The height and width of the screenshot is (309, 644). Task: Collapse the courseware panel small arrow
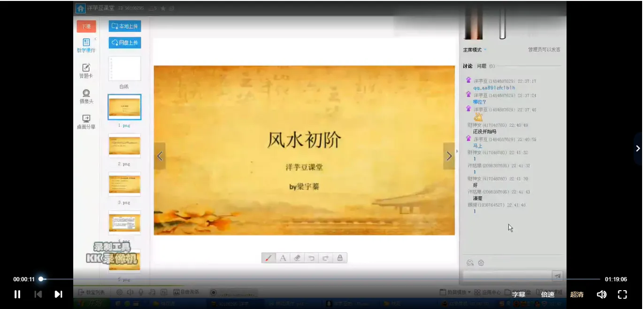click(x=95, y=39)
